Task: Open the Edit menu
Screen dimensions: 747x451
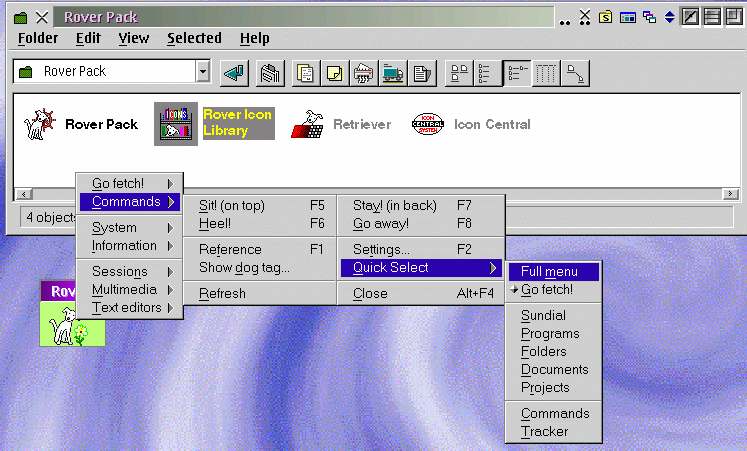Action: pyautogui.click(x=88, y=38)
